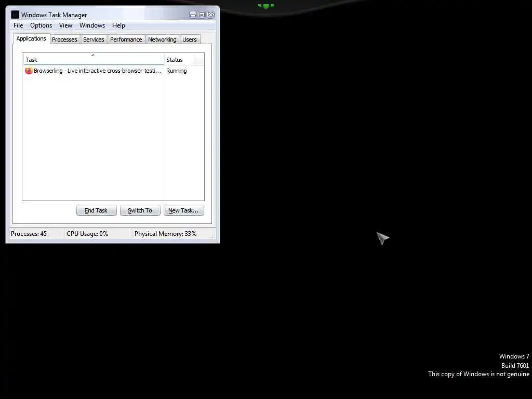
Task: Switch to the Processes tab
Action: click(64, 39)
